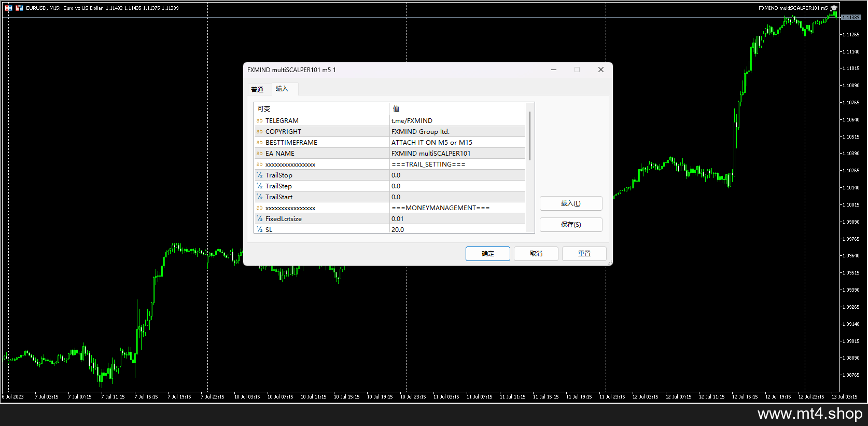Close the FXMIND multiSCALPER101 dialog
This screenshot has height=426, width=868.
(x=601, y=70)
